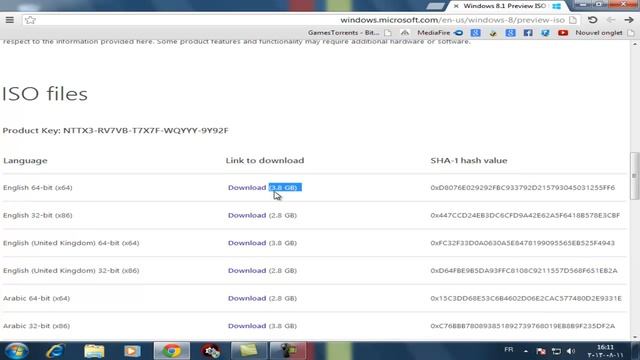
Task: Open the Facebook bookmark icon
Action: pos(528,33)
